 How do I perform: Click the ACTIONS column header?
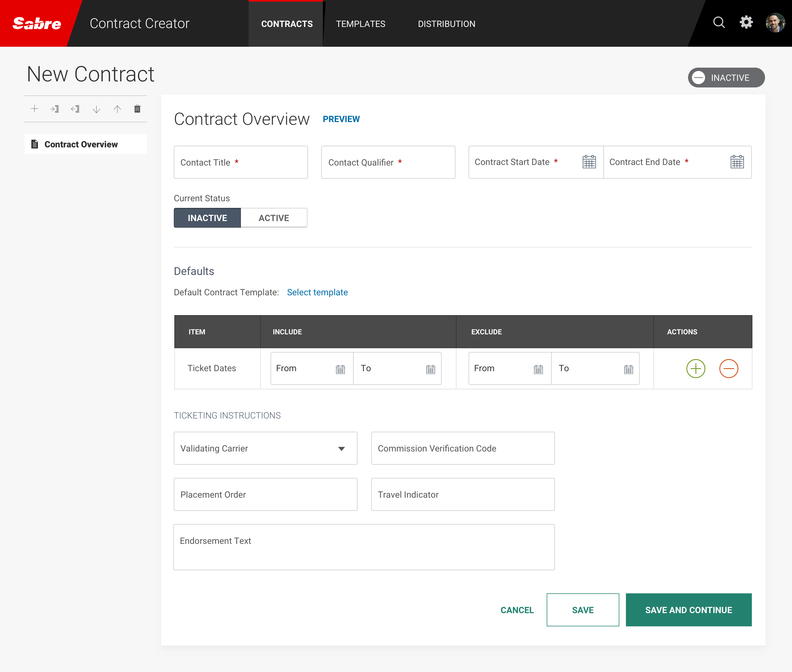[703, 331]
